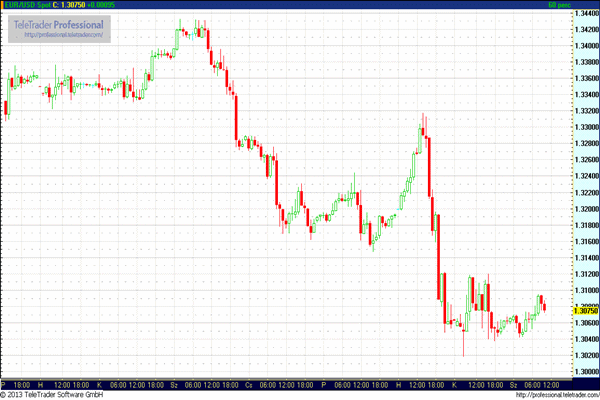Click the 1.31600 price axis label
Image resolution: width=600 pixels, height=400 pixels.
584,241
